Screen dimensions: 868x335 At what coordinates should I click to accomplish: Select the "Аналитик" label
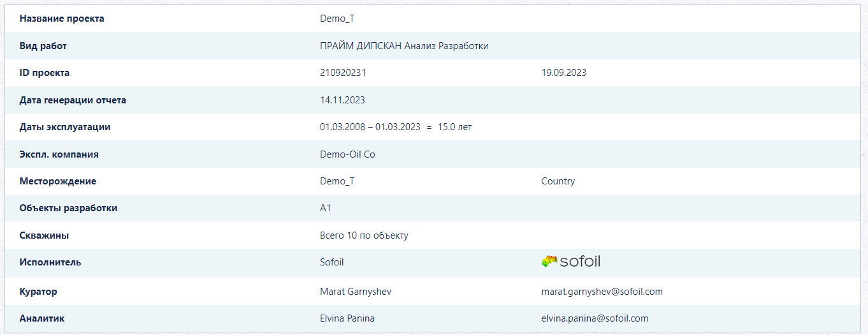tap(42, 318)
